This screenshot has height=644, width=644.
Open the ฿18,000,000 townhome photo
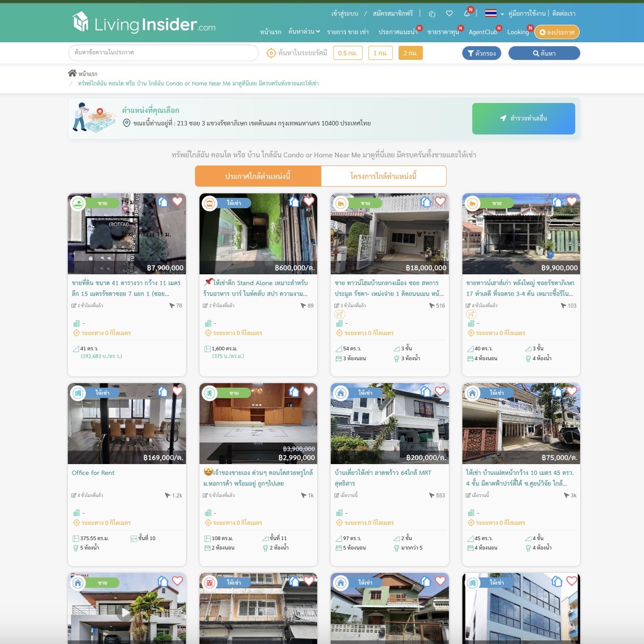tap(390, 234)
